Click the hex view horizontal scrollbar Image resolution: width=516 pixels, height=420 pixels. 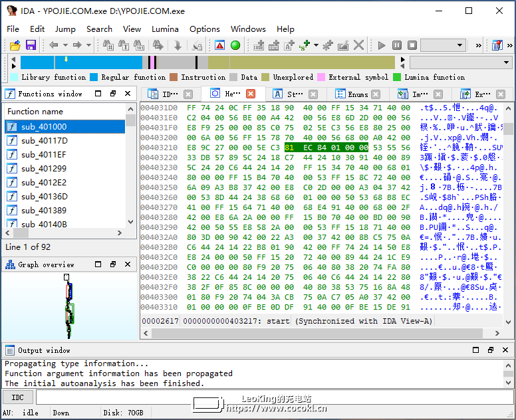point(317,333)
